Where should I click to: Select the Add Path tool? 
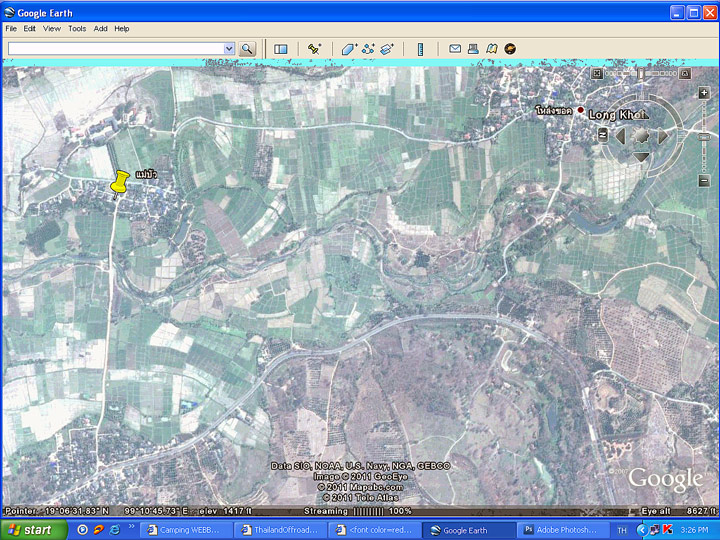coord(368,48)
